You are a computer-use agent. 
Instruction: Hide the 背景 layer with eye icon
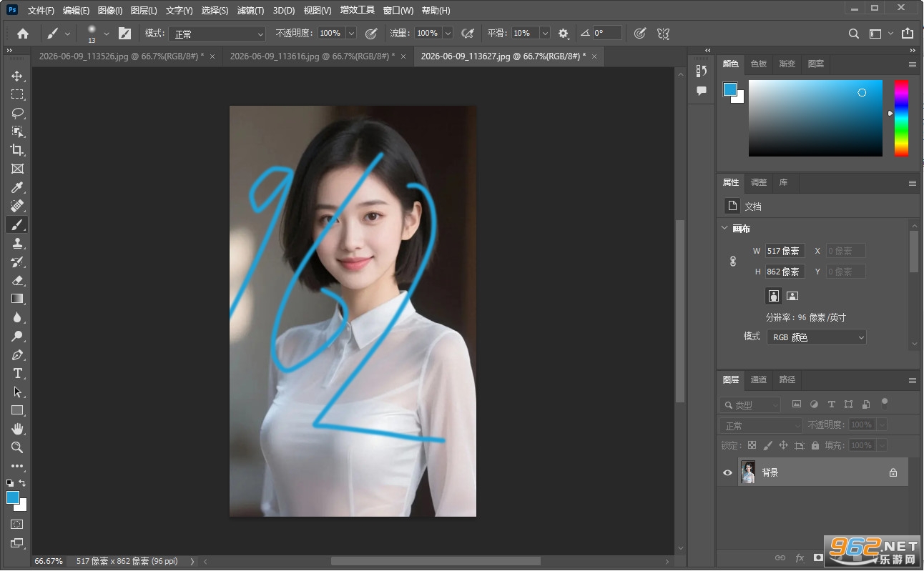point(727,472)
